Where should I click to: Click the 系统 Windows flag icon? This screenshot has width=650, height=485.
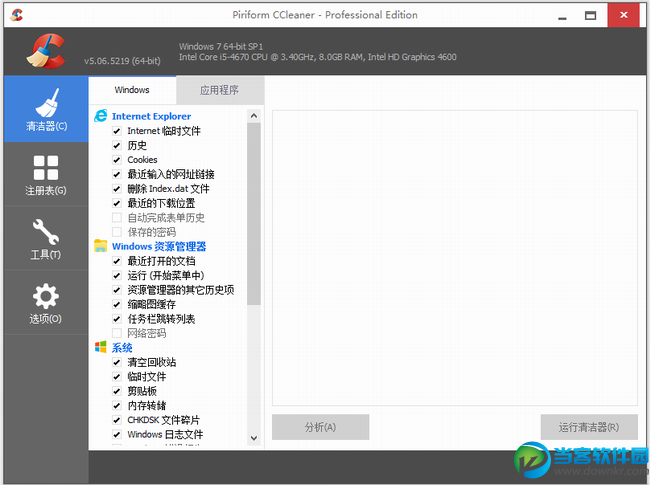pos(101,347)
